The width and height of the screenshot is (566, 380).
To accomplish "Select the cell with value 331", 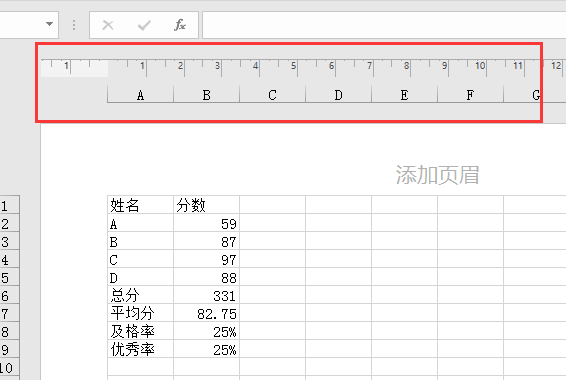I will point(206,295).
